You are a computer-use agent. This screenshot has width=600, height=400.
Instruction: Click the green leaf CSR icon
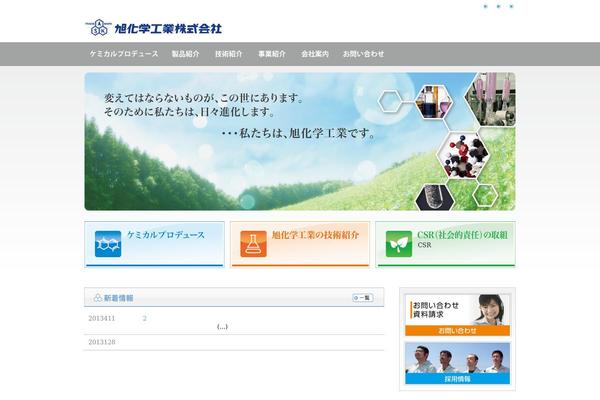click(x=399, y=244)
